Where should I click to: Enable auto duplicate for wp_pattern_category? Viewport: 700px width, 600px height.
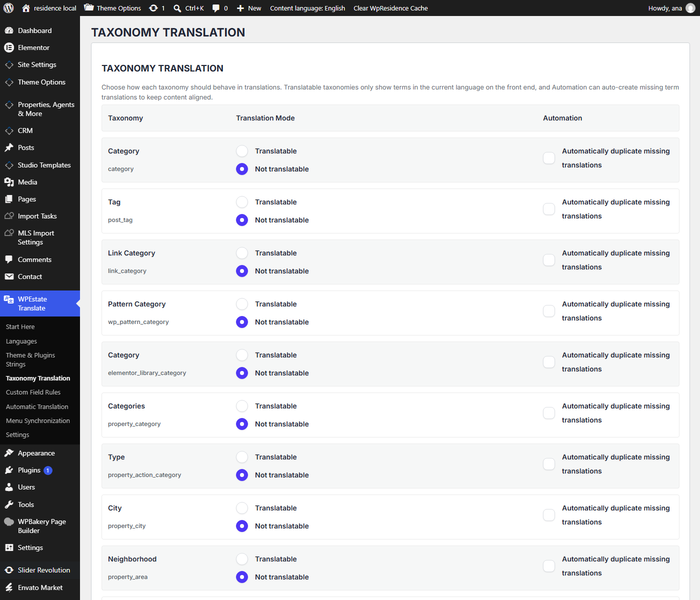pyautogui.click(x=549, y=311)
